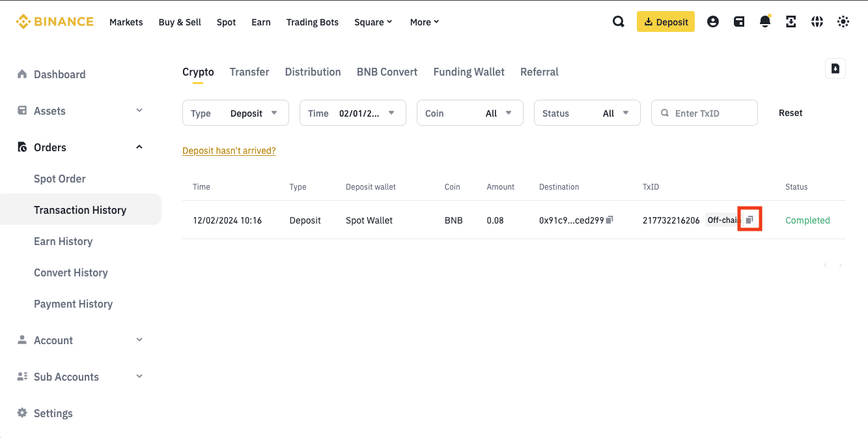Click the time cell 12/02/2024 10:16
Viewport: 868px width, 438px height.
click(227, 220)
